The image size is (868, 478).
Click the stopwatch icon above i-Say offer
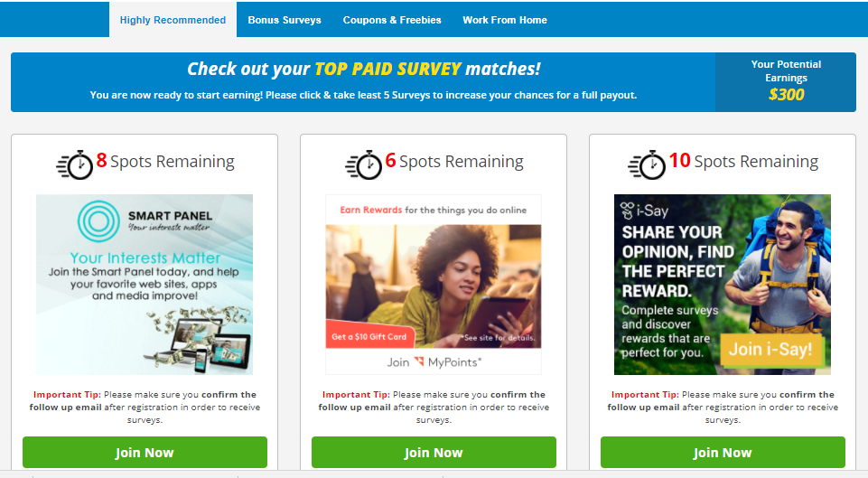point(647,164)
